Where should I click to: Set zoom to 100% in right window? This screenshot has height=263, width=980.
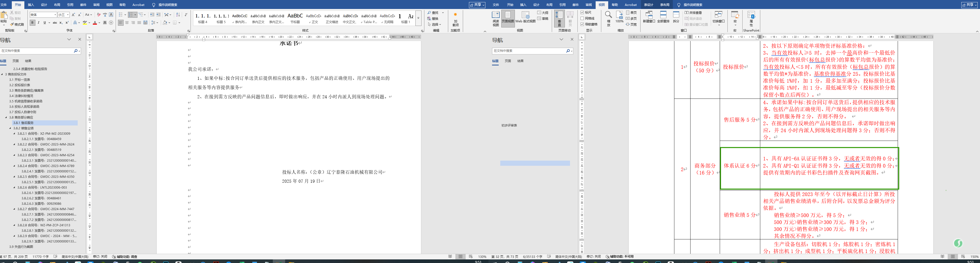(x=620, y=17)
